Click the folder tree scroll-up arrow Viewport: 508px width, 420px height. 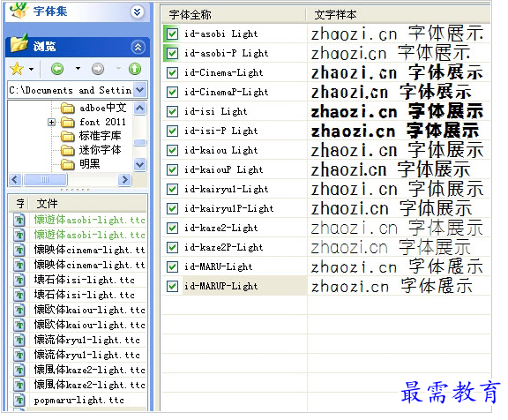(x=139, y=108)
